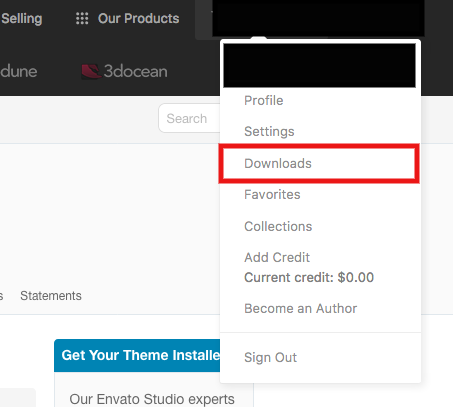The height and width of the screenshot is (407, 453).
Task: Focus the Search input field
Action: click(189, 118)
